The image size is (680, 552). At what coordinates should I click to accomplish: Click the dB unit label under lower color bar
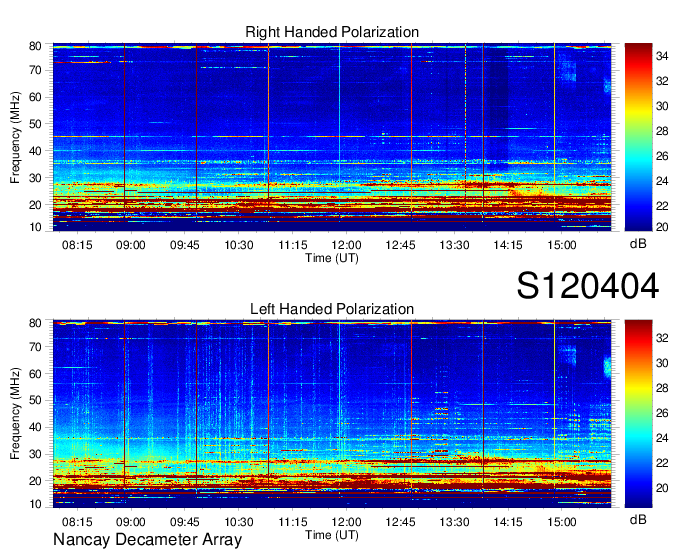pyautogui.click(x=638, y=519)
